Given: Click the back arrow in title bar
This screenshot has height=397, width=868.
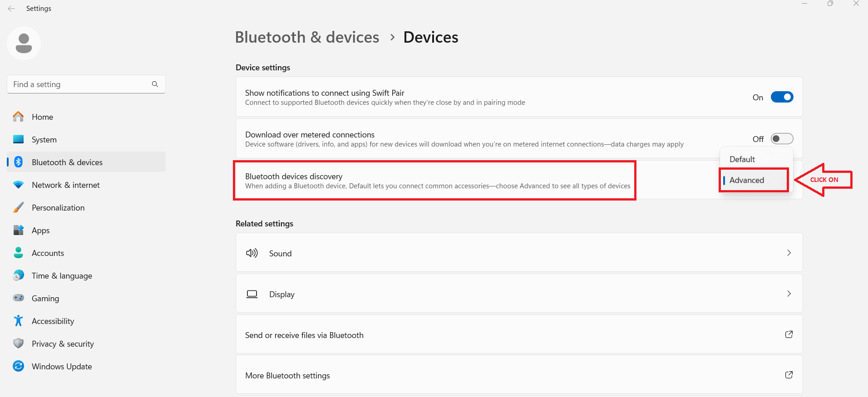Looking at the screenshot, I should 11,9.
